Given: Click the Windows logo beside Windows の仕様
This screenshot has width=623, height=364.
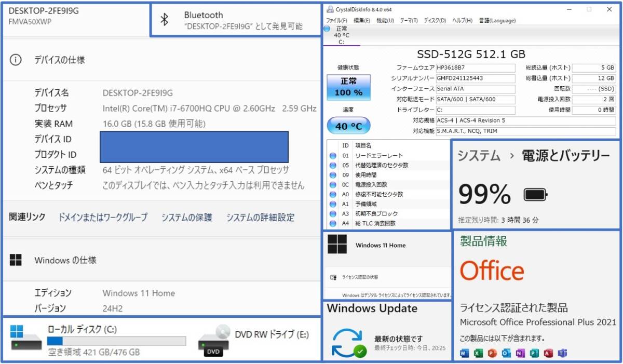Looking at the screenshot, I should pyautogui.click(x=16, y=260).
